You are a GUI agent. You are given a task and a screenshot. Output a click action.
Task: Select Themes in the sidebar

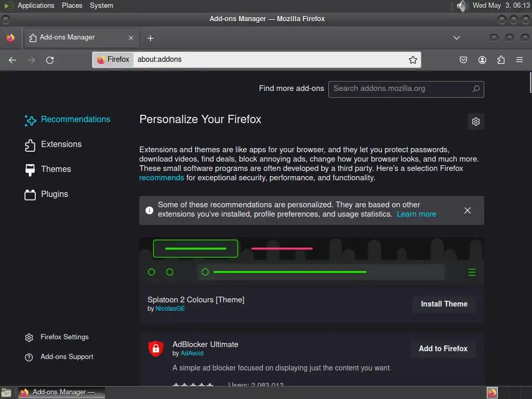click(x=47, y=169)
